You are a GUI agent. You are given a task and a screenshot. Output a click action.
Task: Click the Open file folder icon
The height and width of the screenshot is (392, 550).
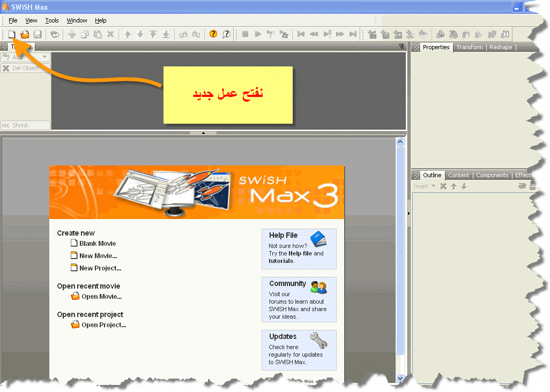(25, 34)
